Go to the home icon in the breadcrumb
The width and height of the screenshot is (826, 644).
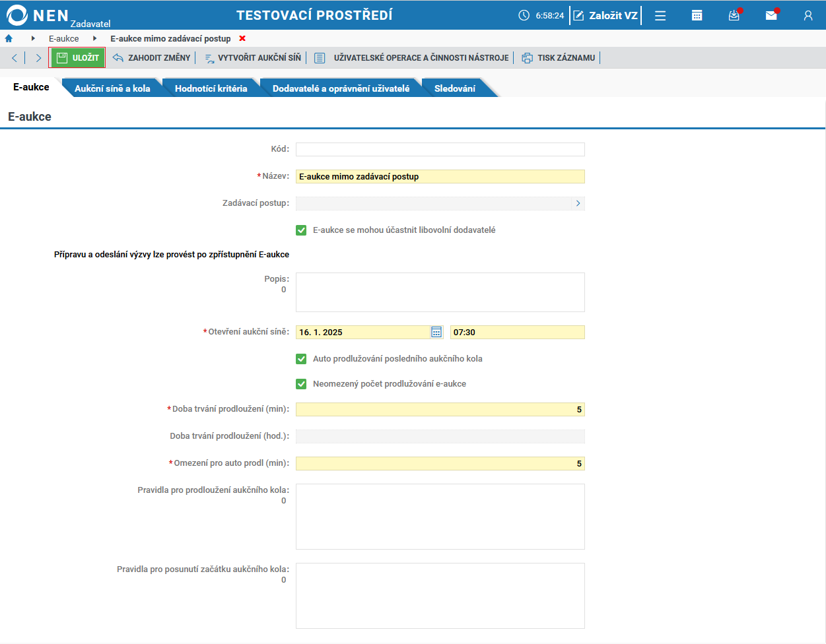(x=9, y=38)
